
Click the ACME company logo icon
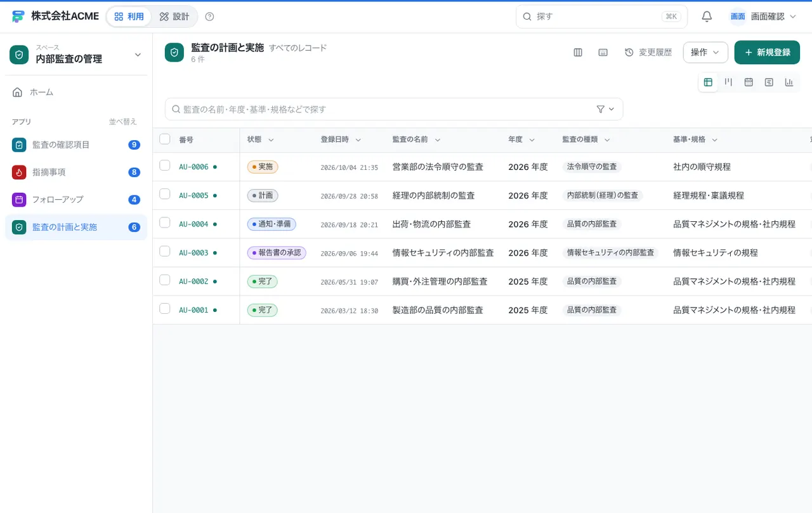18,16
